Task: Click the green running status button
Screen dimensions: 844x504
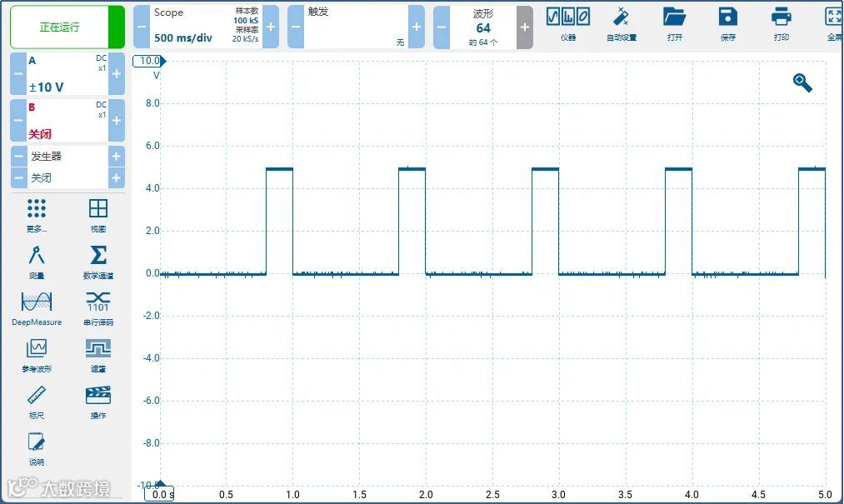Action: 67,27
